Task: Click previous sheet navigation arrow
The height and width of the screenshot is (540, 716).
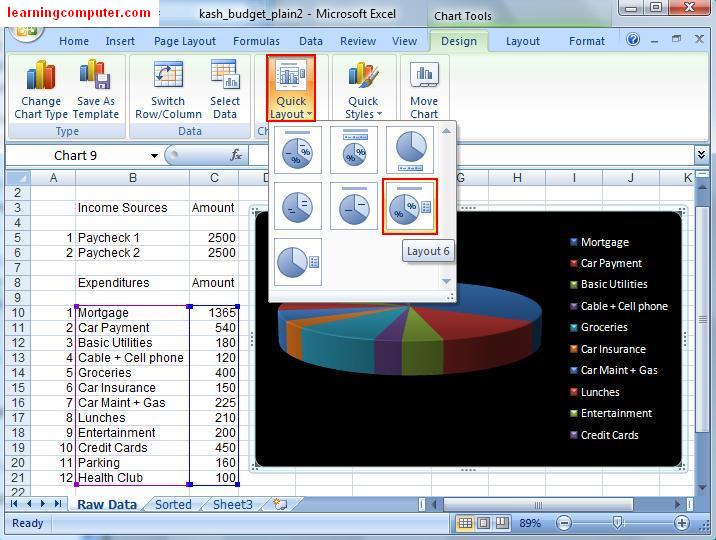Action: (x=29, y=503)
